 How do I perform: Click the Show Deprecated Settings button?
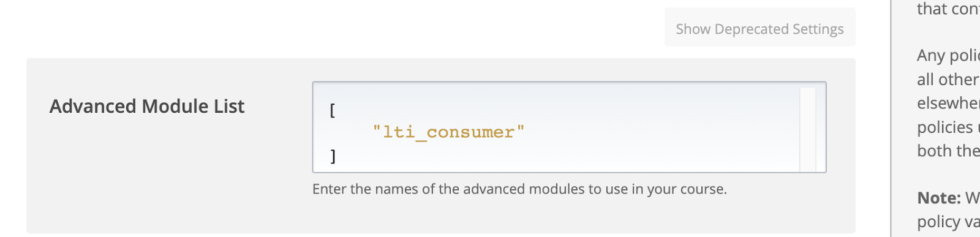click(x=759, y=28)
